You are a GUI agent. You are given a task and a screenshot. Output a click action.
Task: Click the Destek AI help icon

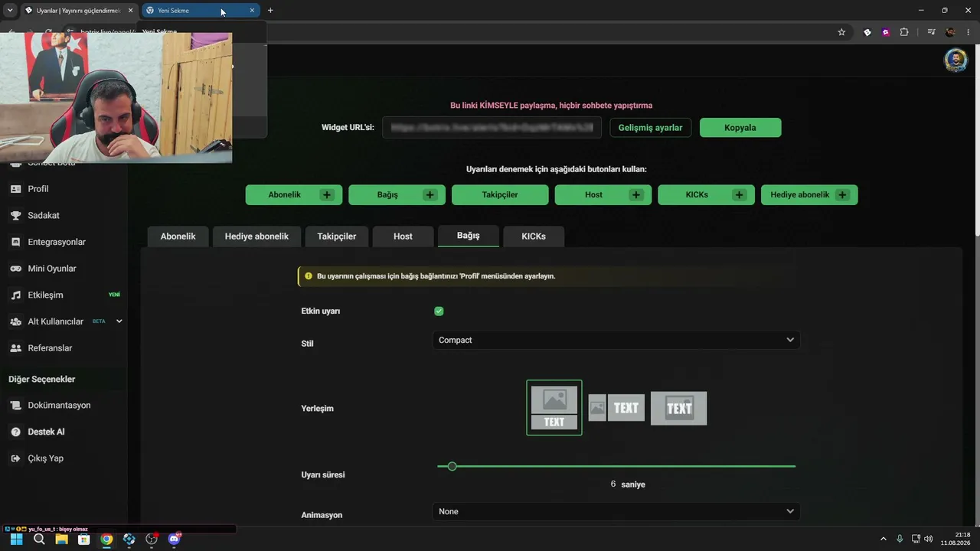coord(15,432)
